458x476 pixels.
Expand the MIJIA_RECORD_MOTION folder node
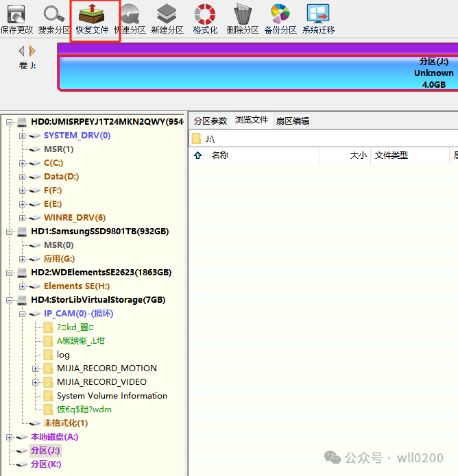[36, 368]
